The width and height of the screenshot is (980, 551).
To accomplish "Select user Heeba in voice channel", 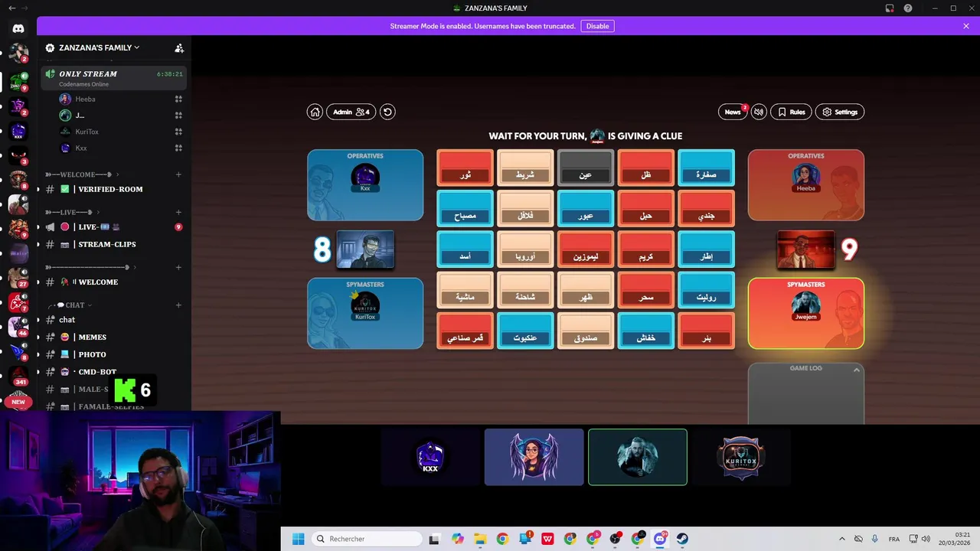I will [x=85, y=99].
